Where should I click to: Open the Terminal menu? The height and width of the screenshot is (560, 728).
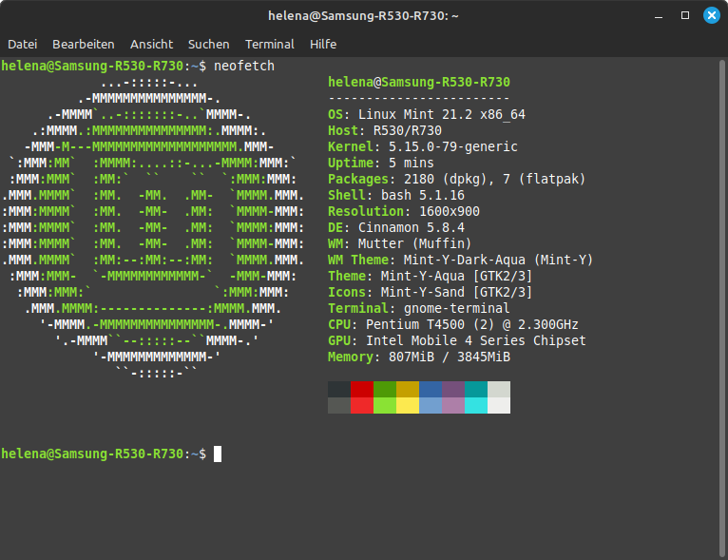tap(270, 44)
